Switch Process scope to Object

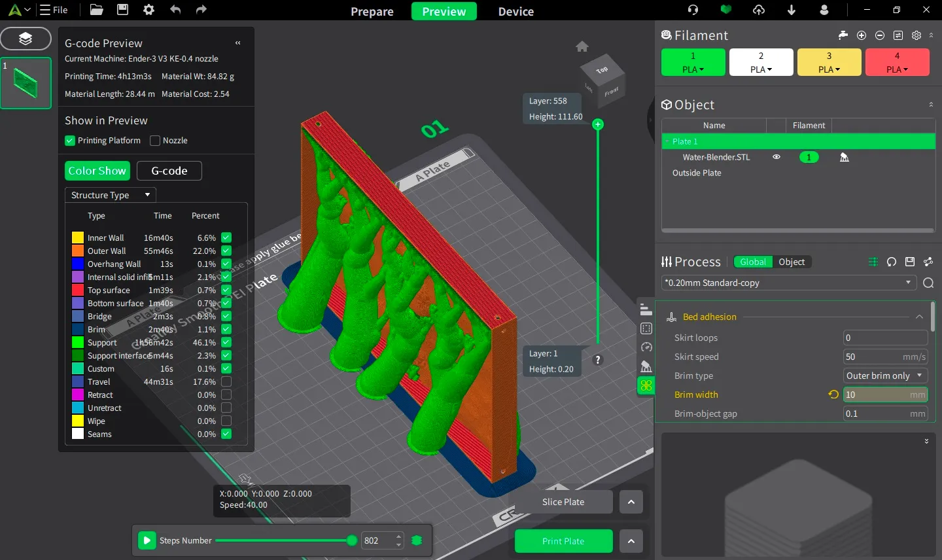coord(792,262)
